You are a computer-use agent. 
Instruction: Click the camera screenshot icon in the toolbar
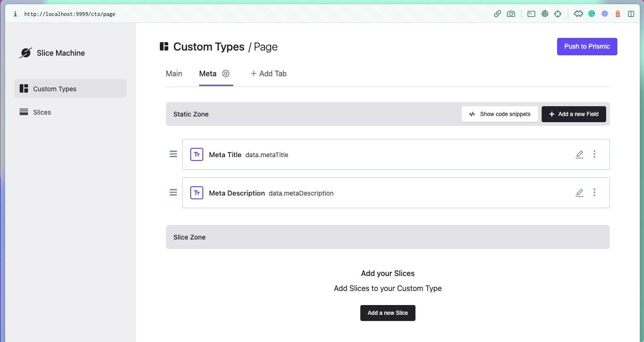pyautogui.click(x=511, y=14)
